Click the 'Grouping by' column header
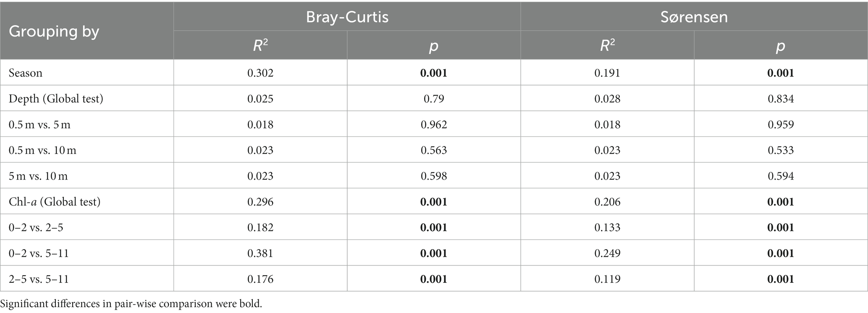 coord(54,31)
